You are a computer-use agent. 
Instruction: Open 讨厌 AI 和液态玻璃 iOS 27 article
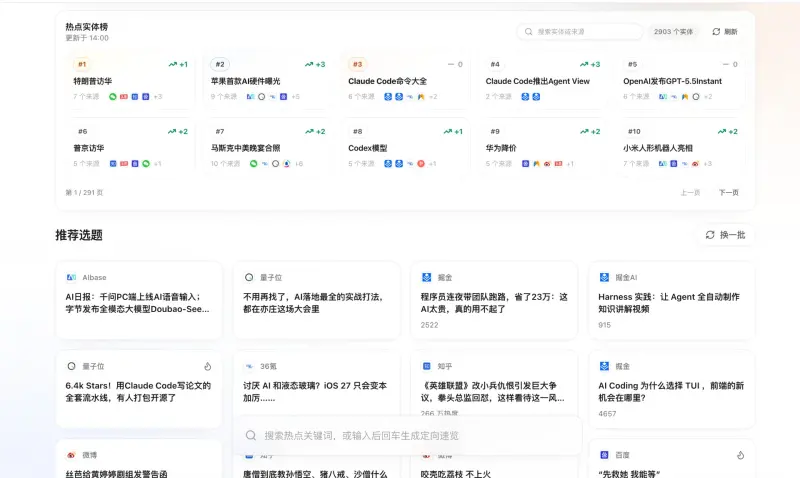click(315, 392)
